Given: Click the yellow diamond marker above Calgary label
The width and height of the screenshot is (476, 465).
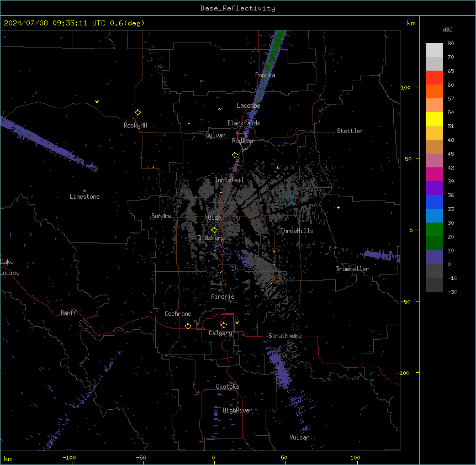Looking at the screenshot, I should coord(224,325).
